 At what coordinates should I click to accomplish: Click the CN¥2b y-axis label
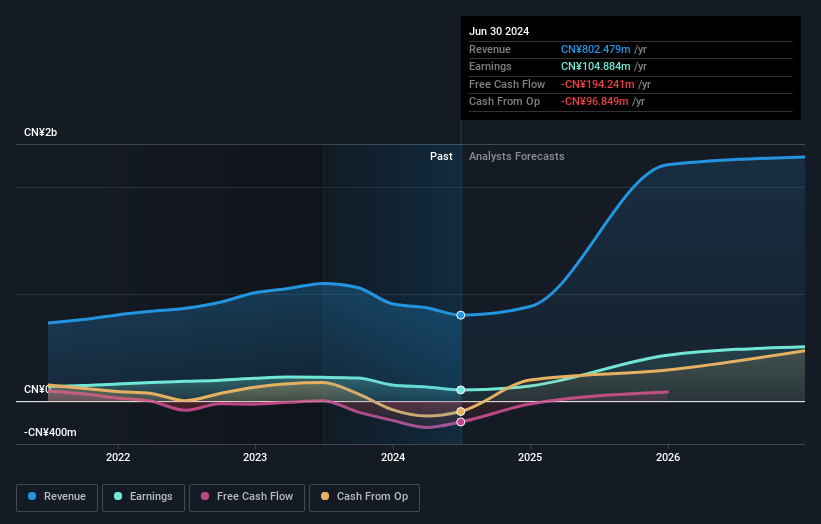pyautogui.click(x=40, y=132)
